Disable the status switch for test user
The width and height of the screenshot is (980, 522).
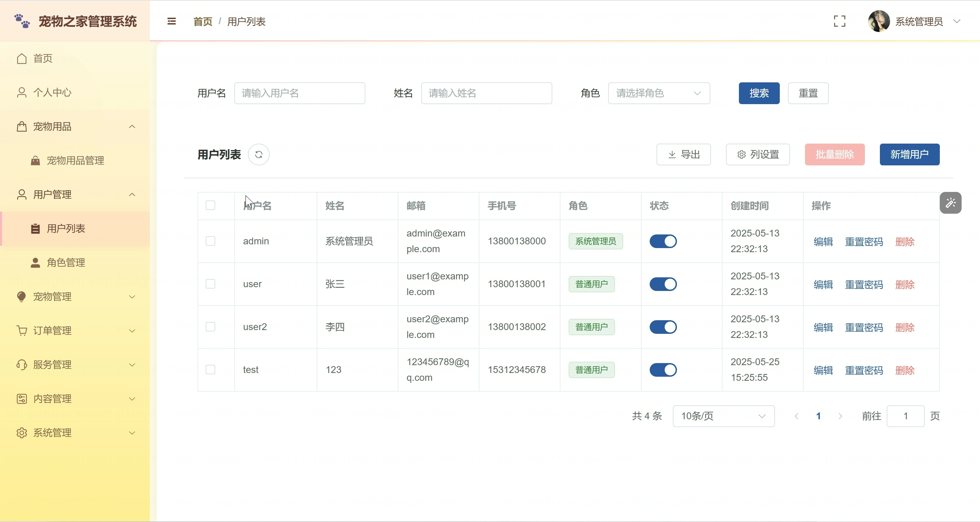[663, 370]
